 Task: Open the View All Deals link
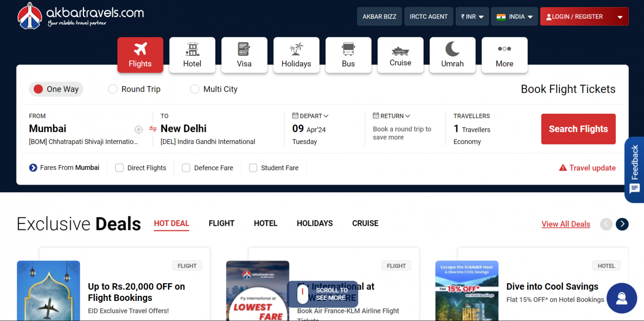pos(566,223)
